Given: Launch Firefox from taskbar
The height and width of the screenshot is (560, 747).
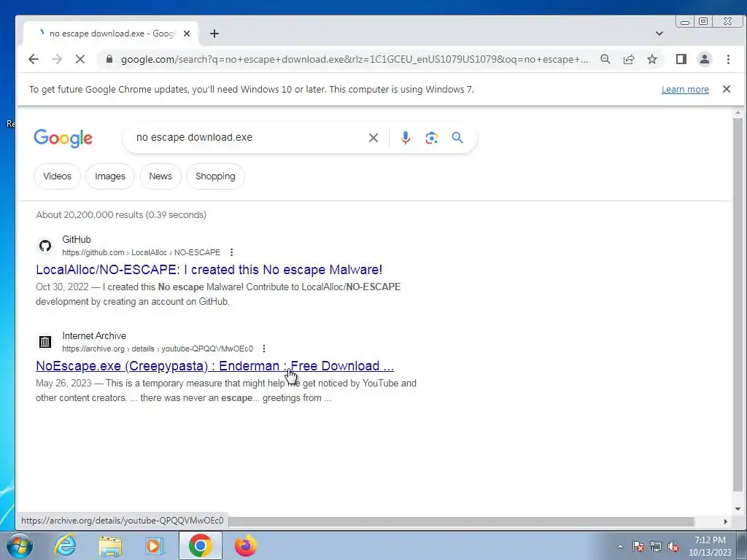Looking at the screenshot, I should click(245, 545).
